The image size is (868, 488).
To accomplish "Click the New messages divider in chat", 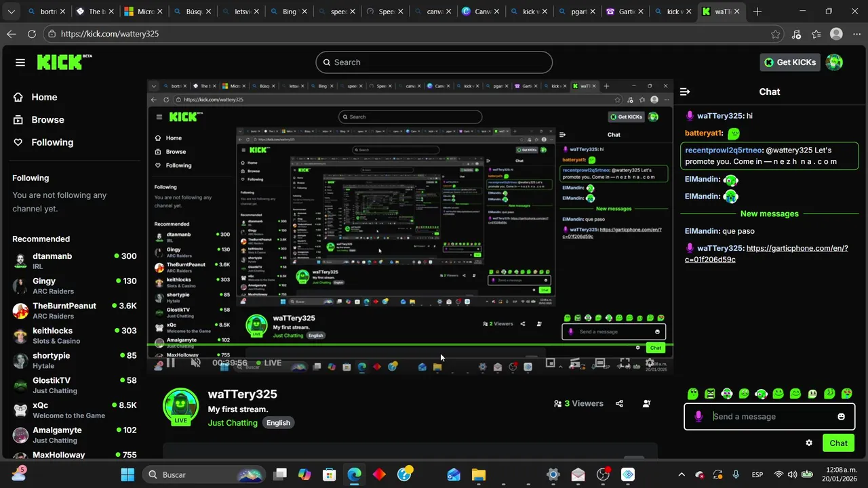I will coord(769,213).
